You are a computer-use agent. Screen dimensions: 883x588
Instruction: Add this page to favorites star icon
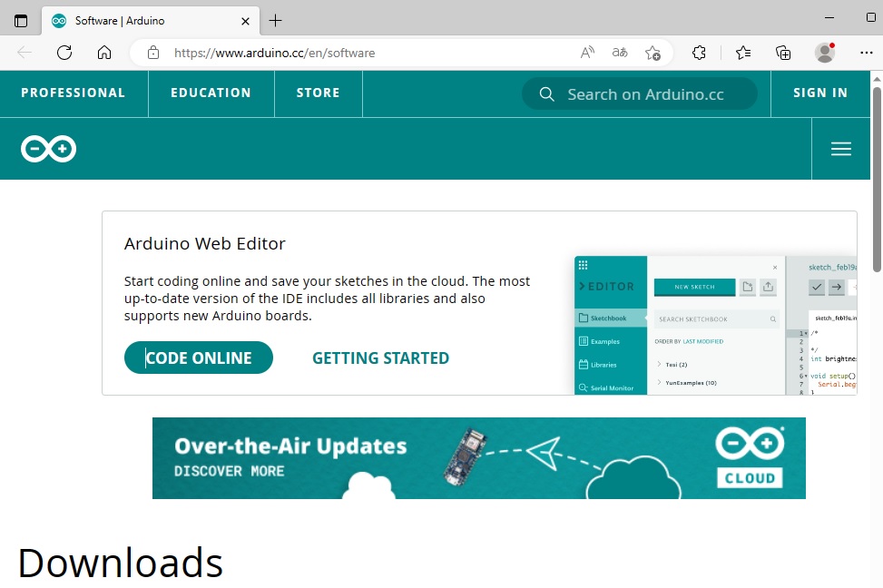[652, 53]
